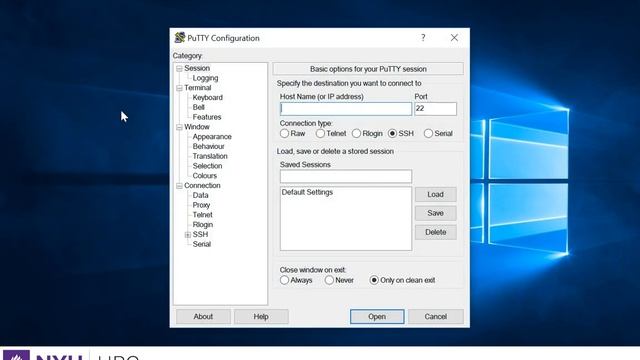The image size is (640, 360).
Task: Click the Saved Sessions name field
Action: pyautogui.click(x=346, y=176)
